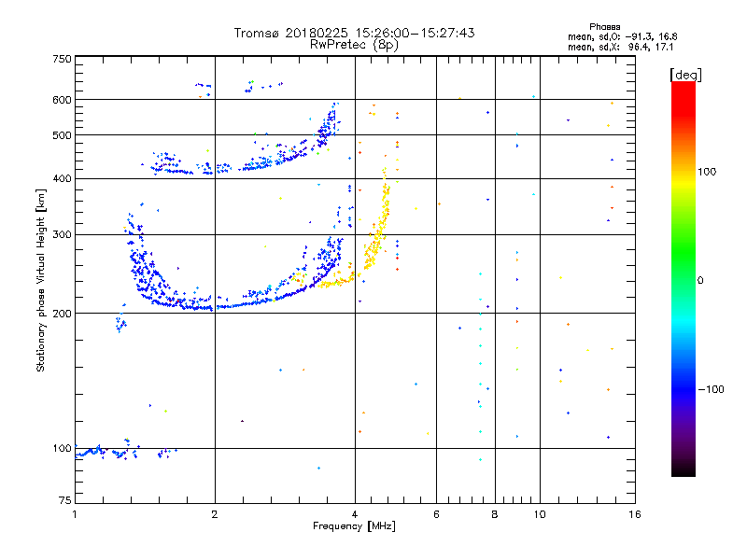Click the colorbar label '100'
The height and width of the screenshot is (560, 747).
click(707, 172)
